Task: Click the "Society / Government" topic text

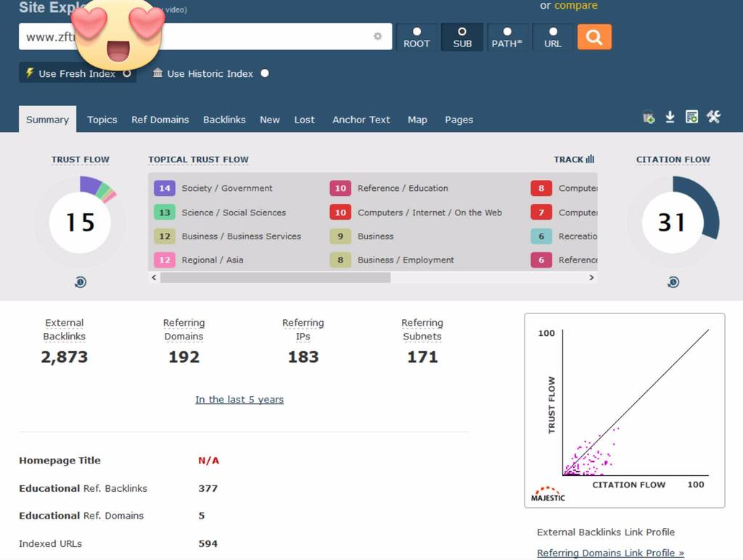Action: 227,188
